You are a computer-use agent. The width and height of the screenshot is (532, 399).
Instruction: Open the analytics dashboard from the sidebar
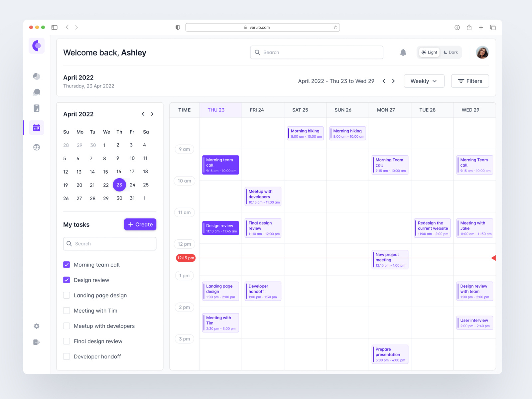pos(36,76)
